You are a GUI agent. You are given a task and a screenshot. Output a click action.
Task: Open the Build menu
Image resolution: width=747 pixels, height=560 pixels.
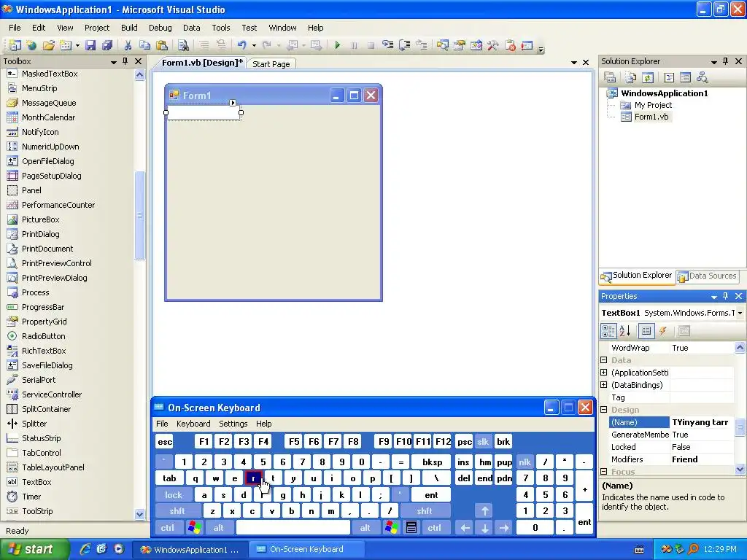click(129, 28)
